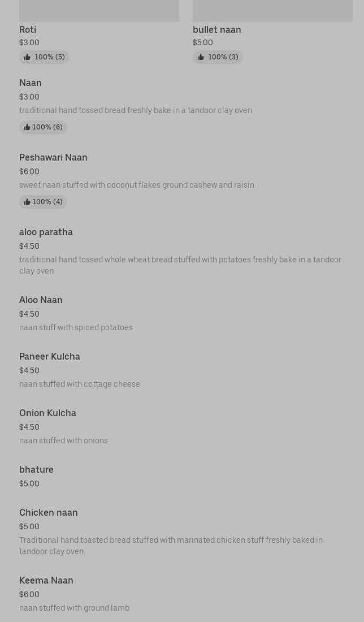Click the thumbs-up icon for Peshawari Naan
This screenshot has height=622, width=364.
coord(27,202)
